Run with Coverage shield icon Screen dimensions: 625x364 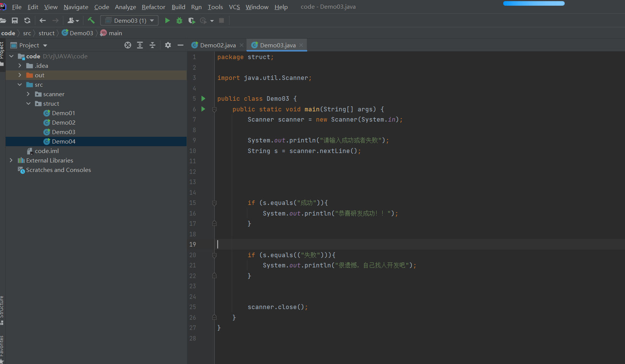pyautogui.click(x=192, y=20)
